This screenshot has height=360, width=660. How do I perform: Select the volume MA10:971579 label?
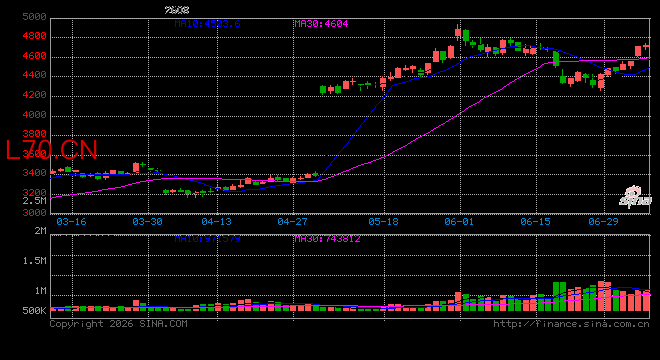click(207, 239)
